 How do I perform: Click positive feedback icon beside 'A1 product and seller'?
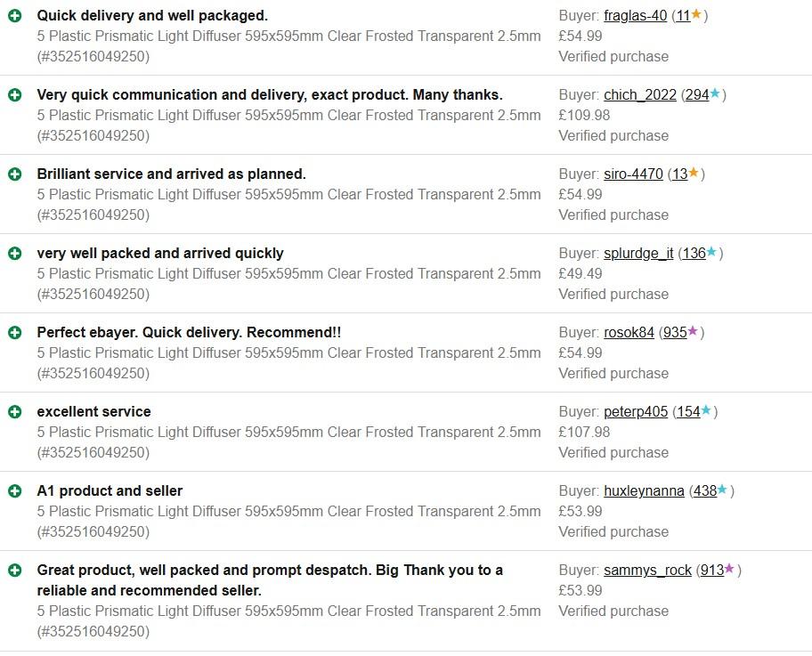[15, 491]
